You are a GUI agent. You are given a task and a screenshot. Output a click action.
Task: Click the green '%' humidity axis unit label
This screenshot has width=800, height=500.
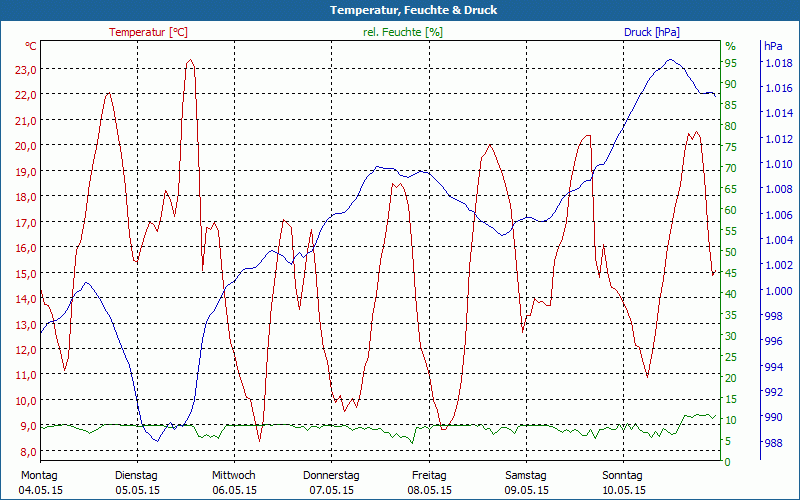point(730,46)
